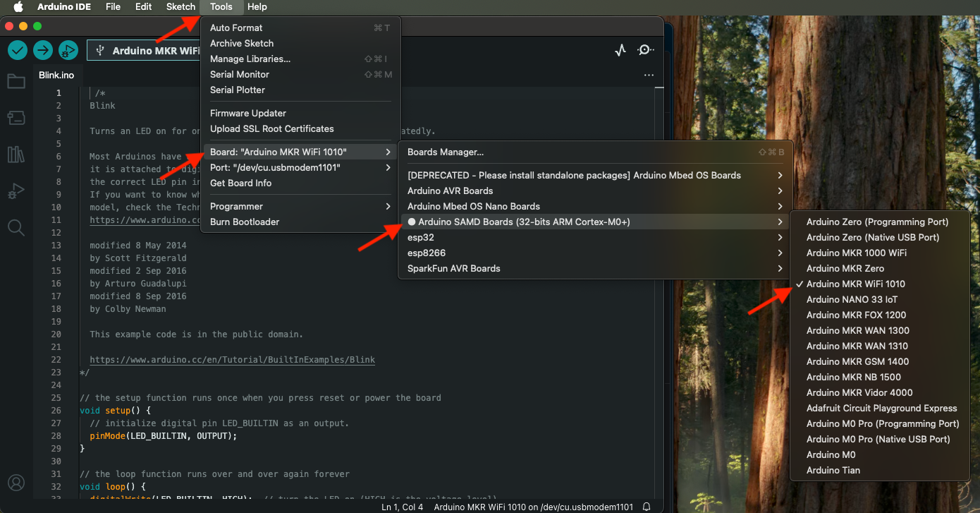Click the pinMode(LED_BUILTIN, OUTPUT) code line
The image size is (980, 513).
click(164, 436)
